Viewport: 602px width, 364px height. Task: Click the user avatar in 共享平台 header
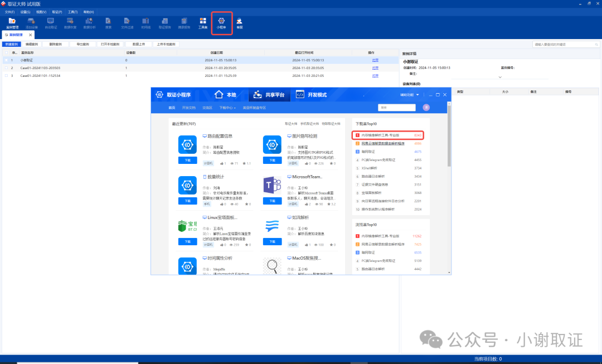click(426, 108)
